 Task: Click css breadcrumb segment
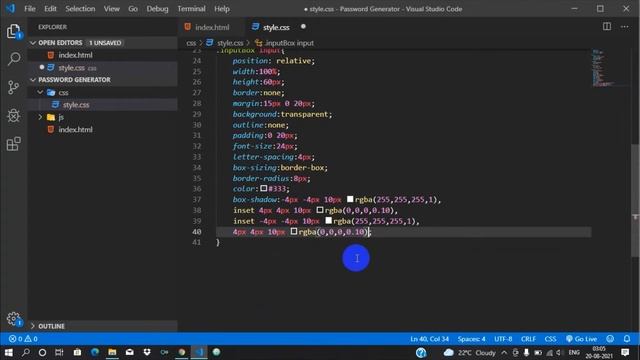[191, 43]
